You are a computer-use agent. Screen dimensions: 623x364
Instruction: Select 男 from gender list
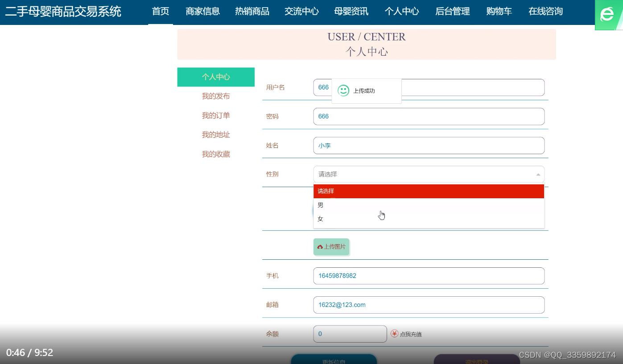429,205
